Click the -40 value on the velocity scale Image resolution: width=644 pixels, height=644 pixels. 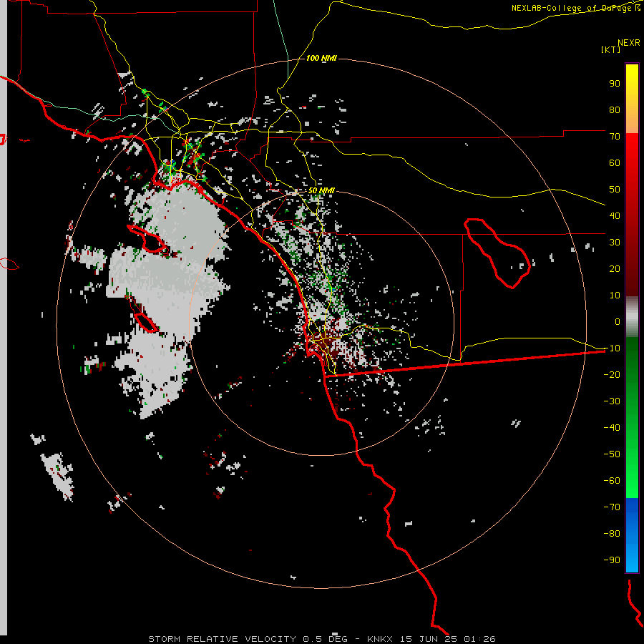pos(612,428)
